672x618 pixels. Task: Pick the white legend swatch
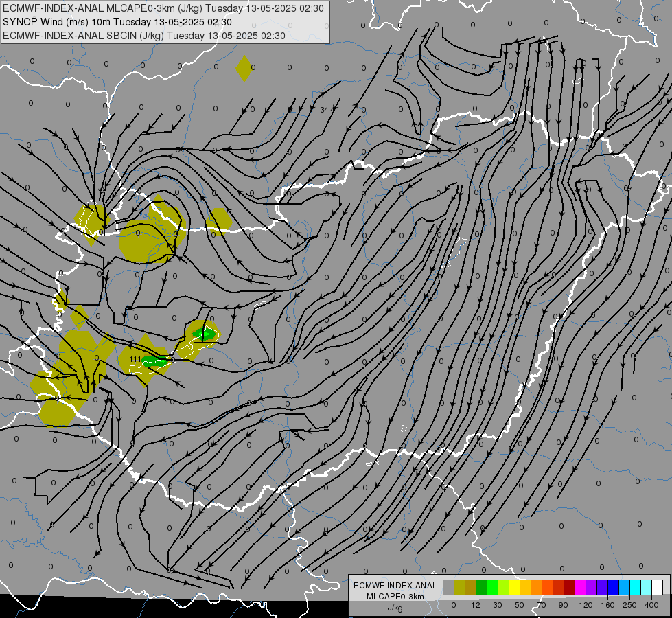pos(657,587)
